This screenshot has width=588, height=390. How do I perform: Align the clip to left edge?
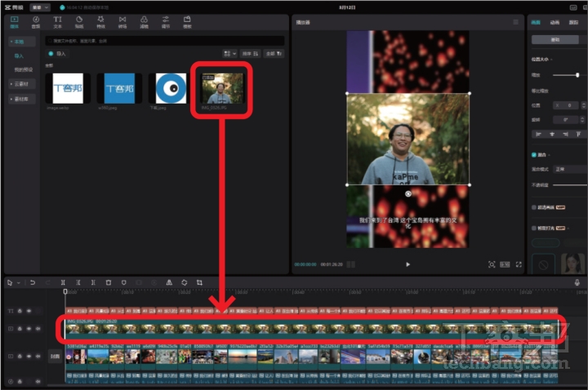pos(538,134)
